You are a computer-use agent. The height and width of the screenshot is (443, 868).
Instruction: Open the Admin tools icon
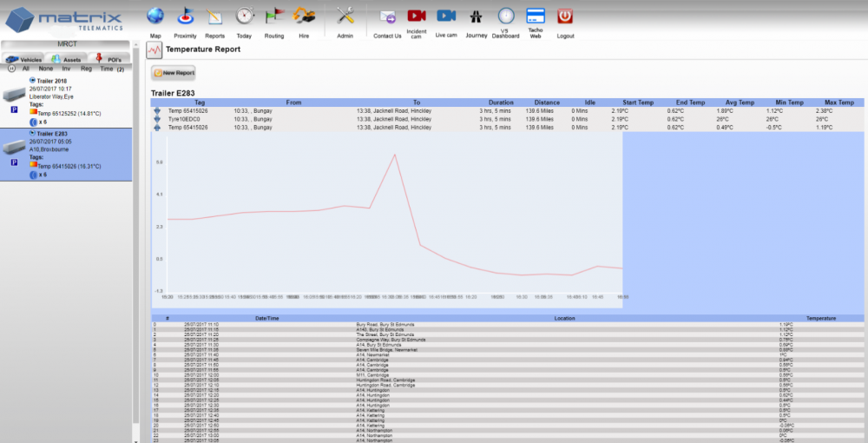tap(345, 16)
